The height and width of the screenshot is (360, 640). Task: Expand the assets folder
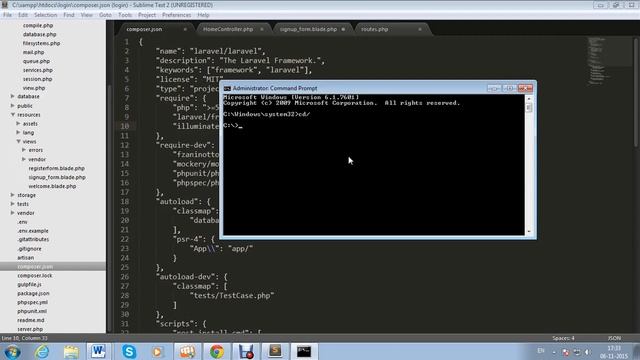point(18,123)
